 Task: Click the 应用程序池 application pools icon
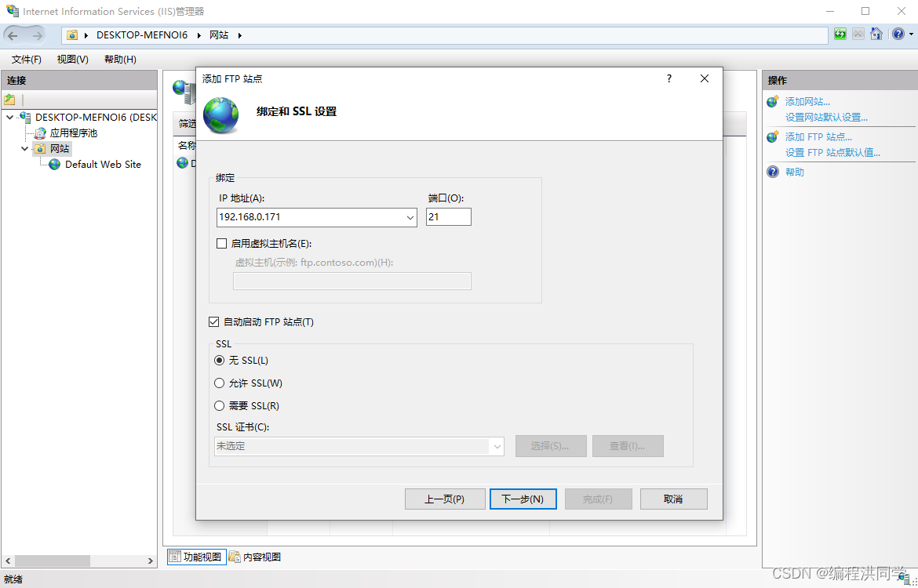click(x=40, y=133)
